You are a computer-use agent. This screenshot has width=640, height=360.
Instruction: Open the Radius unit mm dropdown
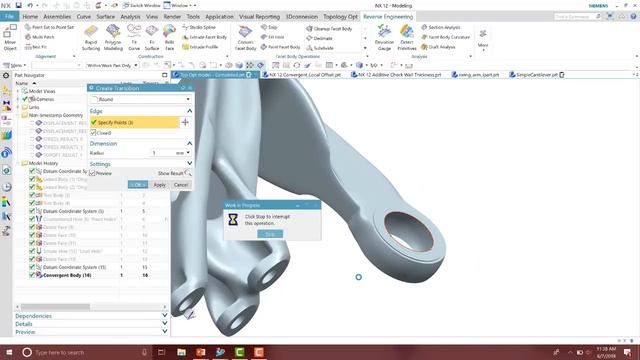188,153
